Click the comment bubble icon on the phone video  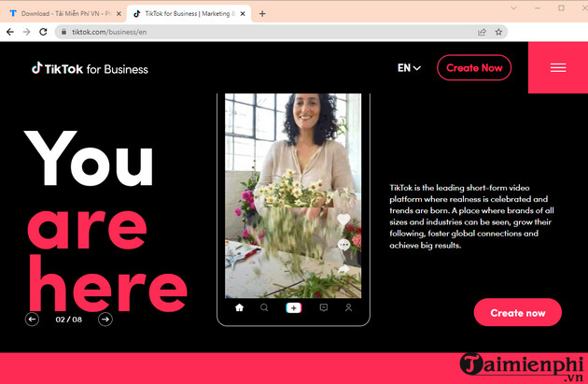click(x=343, y=245)
